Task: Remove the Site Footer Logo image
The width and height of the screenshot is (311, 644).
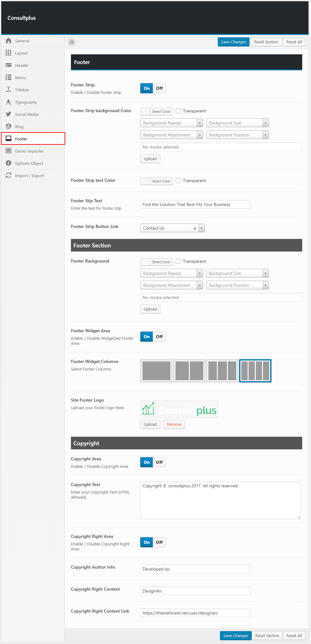Action: 174,425
